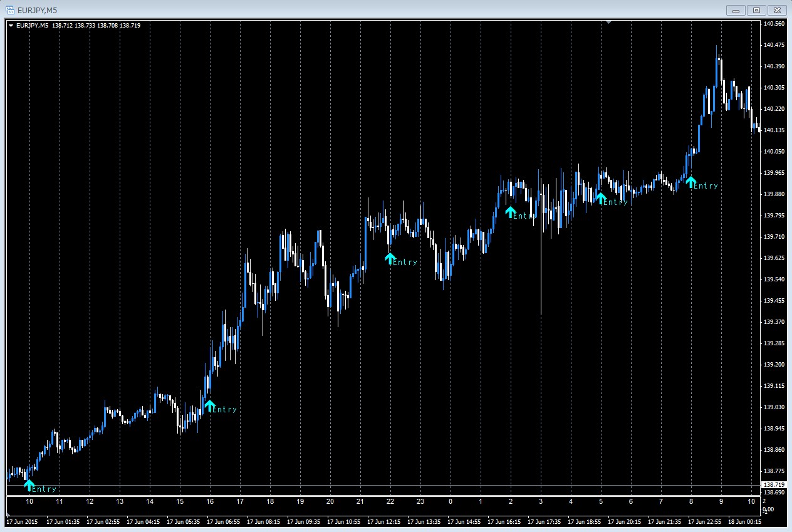Click the Entry text label near price 139.625
The height and width of the screenshot is (532, 792).
point(405,263)
